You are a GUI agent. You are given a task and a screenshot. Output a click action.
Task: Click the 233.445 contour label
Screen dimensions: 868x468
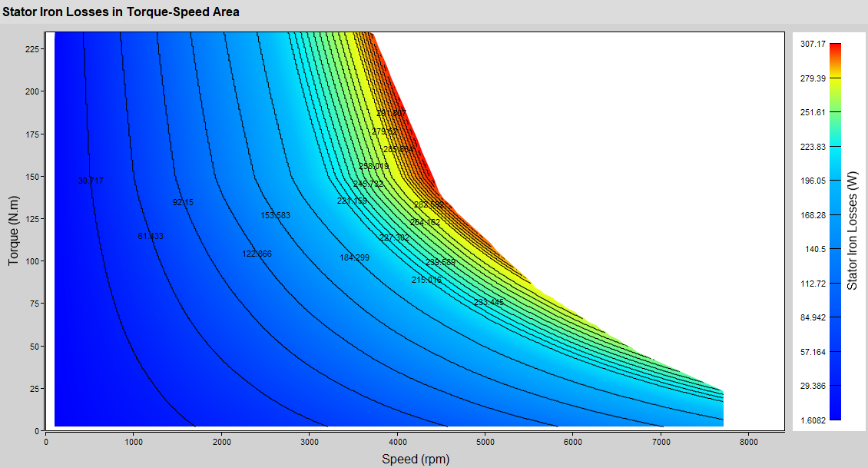click(x=489, y=303)
